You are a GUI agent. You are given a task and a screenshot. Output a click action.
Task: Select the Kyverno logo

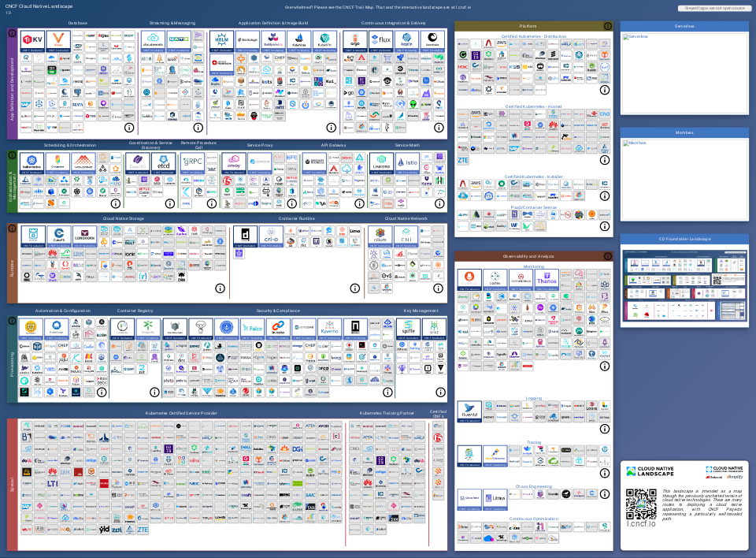coord(330,329)
